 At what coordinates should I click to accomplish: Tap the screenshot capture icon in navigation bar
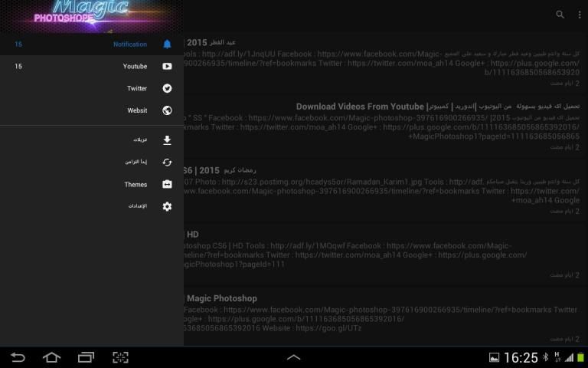pyautogui.click(x=120, y=357)
